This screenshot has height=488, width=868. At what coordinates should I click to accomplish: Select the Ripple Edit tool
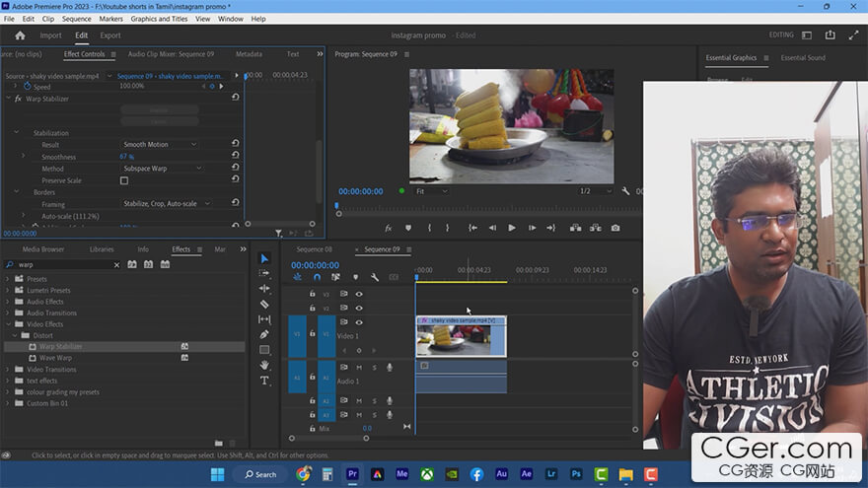point(264,288)
